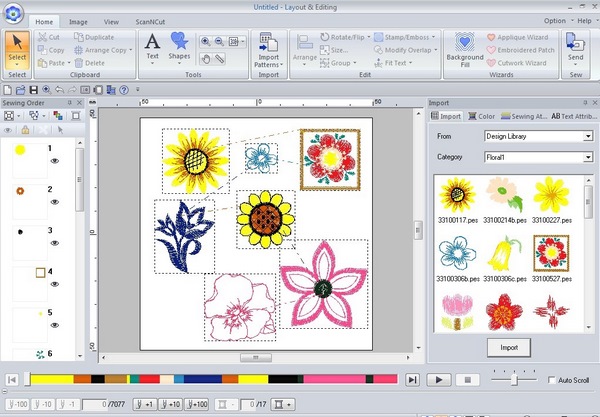Viewport: 600px width, 417px height.
Task: Launch the Embroidered Patch wizard
Action: pyautogui.click(x=521, y=50)
